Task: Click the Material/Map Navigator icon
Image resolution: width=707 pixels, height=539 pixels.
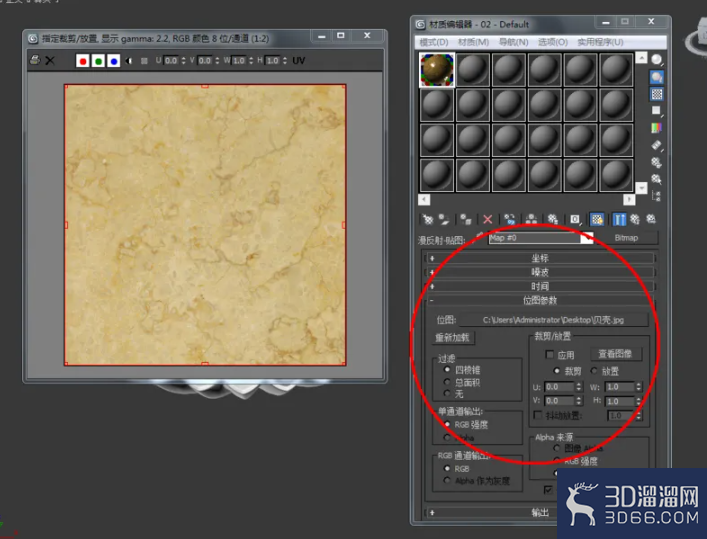Action: (x=657, y=196)
